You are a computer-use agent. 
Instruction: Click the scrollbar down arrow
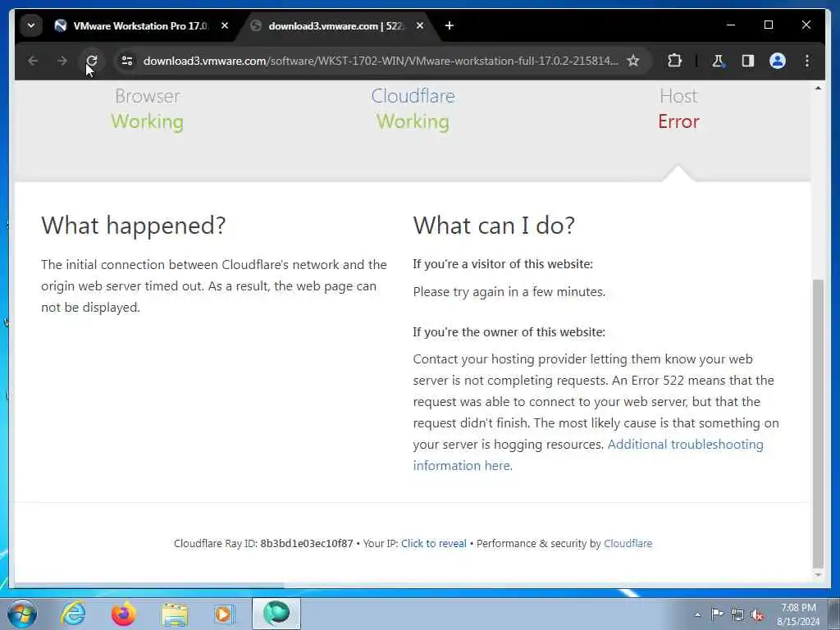click(x=818, y=575)
